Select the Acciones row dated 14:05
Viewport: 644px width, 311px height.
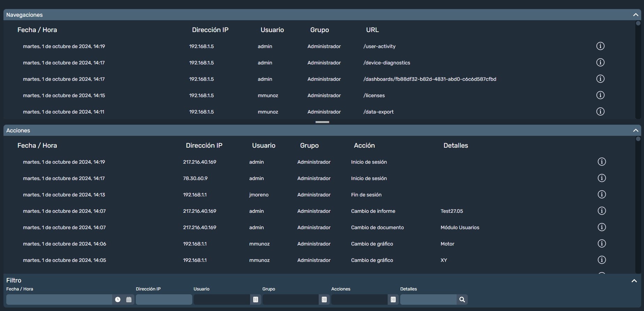[319, 260]
